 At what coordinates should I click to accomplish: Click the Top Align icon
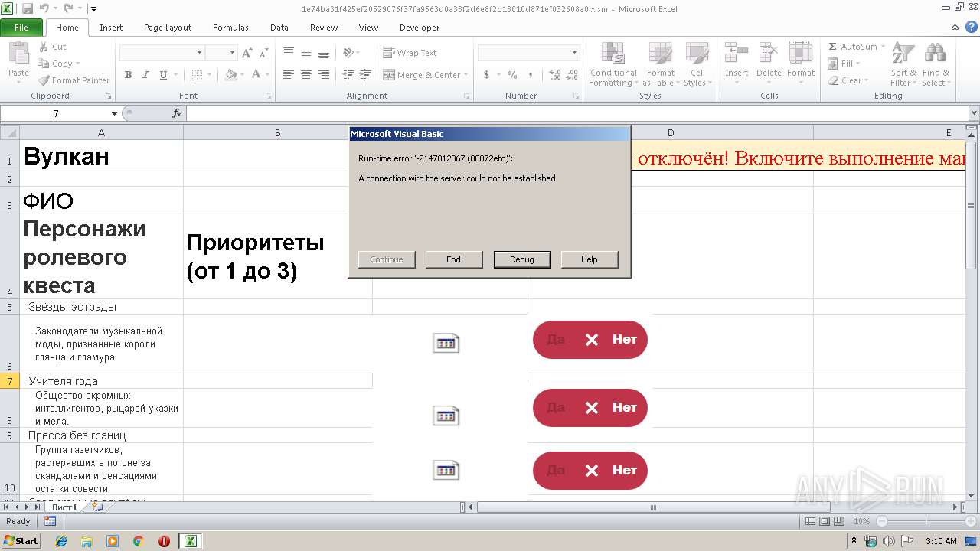(x=288, y=53)
